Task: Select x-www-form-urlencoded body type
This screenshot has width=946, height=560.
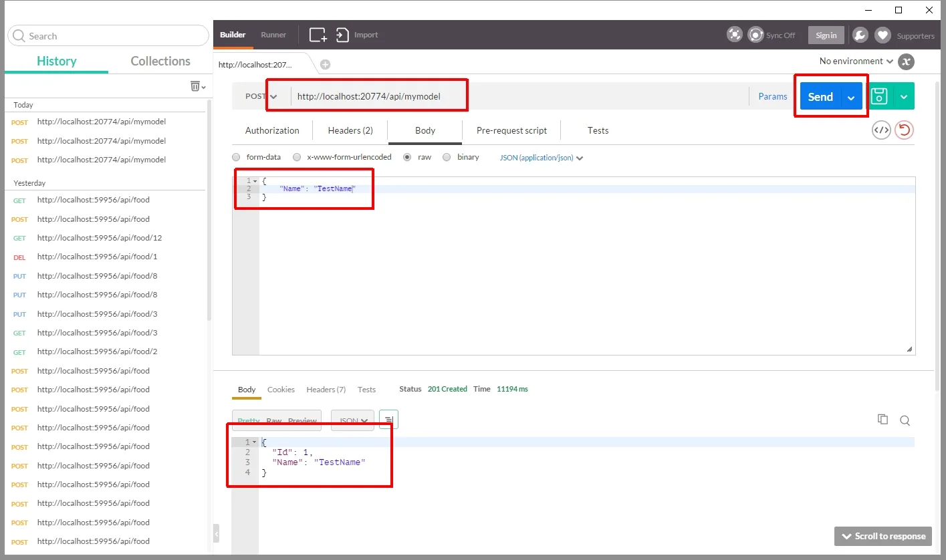Action: [x=297, y=157]
